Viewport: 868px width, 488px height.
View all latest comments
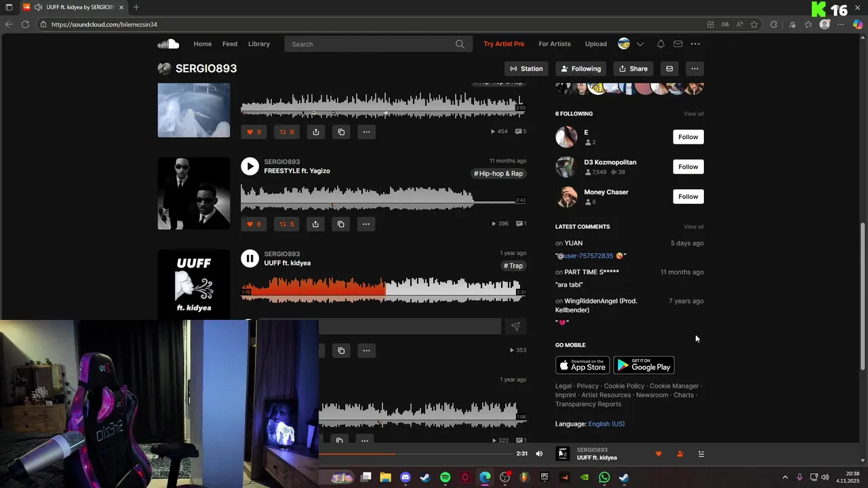coord(694,226)
